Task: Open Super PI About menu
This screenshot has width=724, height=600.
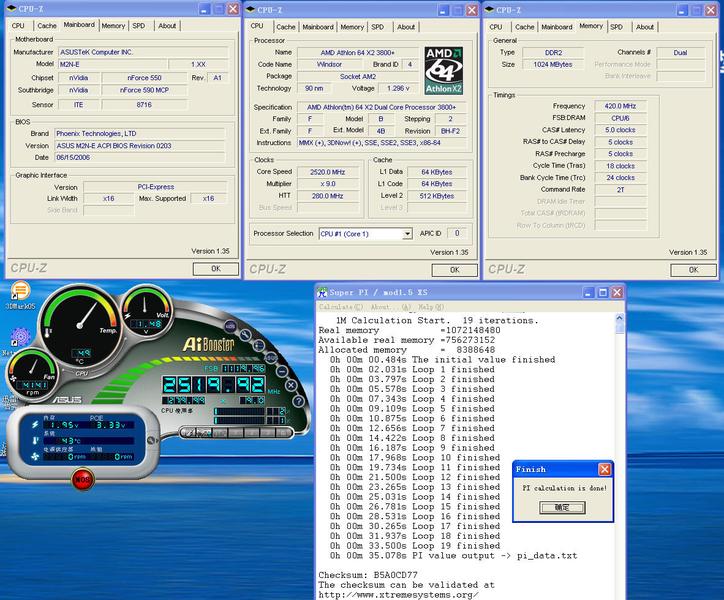Action: coord(390,307)
